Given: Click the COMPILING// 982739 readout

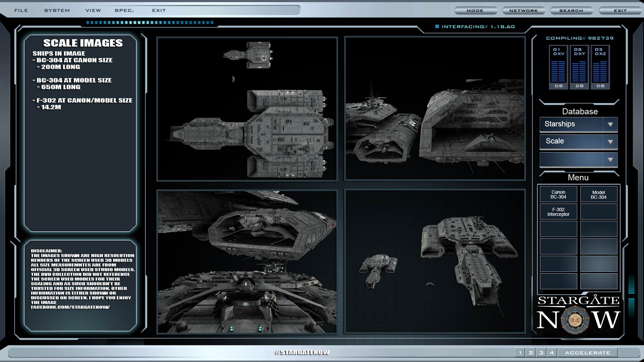Looking at the screenshot, I should [x=580, y=38].
